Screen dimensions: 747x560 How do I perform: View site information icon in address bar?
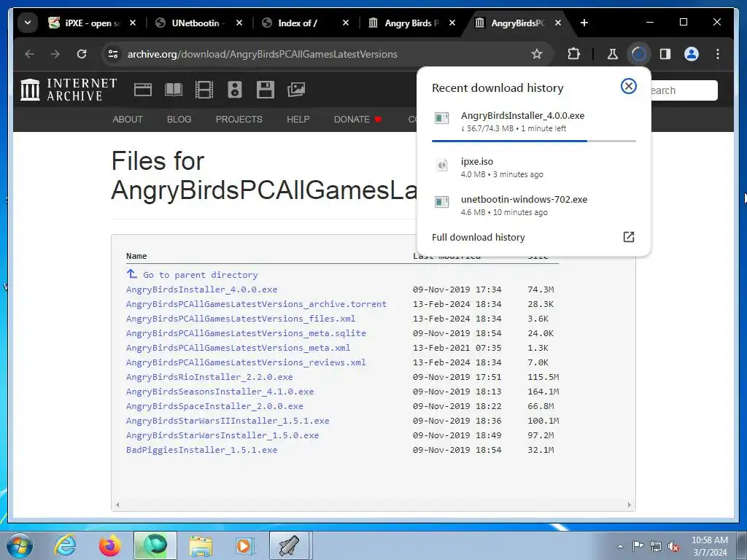click(x=113, y=54)
